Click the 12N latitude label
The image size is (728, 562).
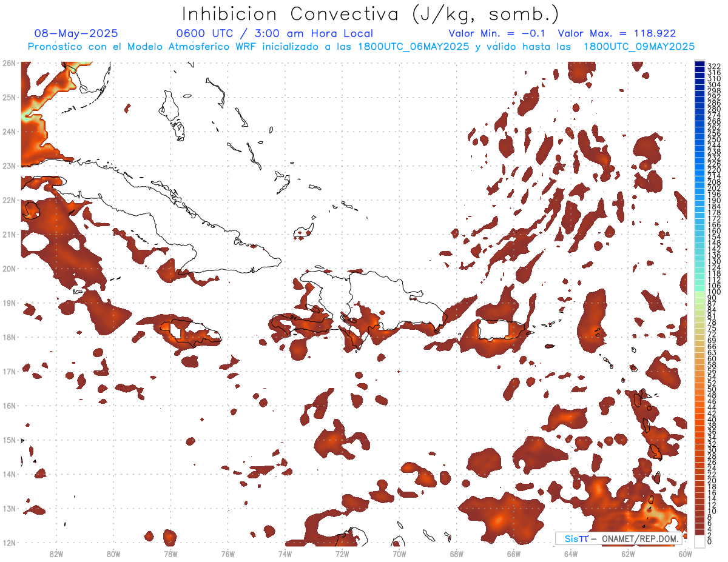pos(9,543)
